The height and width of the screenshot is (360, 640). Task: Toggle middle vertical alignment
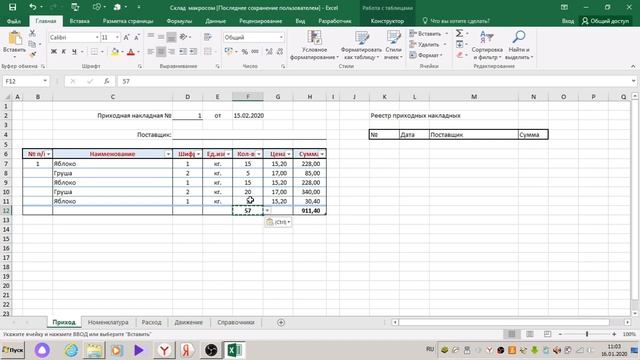[161, 37]
